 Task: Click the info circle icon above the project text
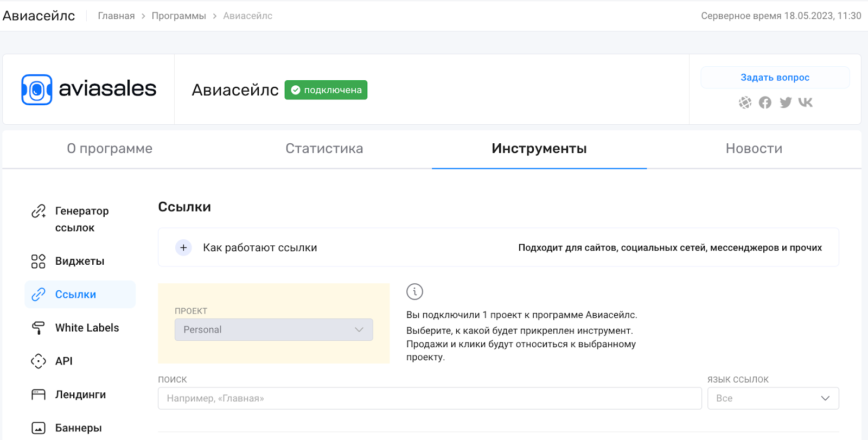click(414, 292)
